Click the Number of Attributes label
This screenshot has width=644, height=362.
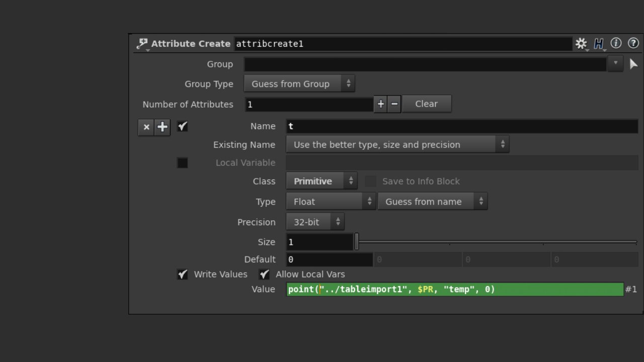point(188,105)
